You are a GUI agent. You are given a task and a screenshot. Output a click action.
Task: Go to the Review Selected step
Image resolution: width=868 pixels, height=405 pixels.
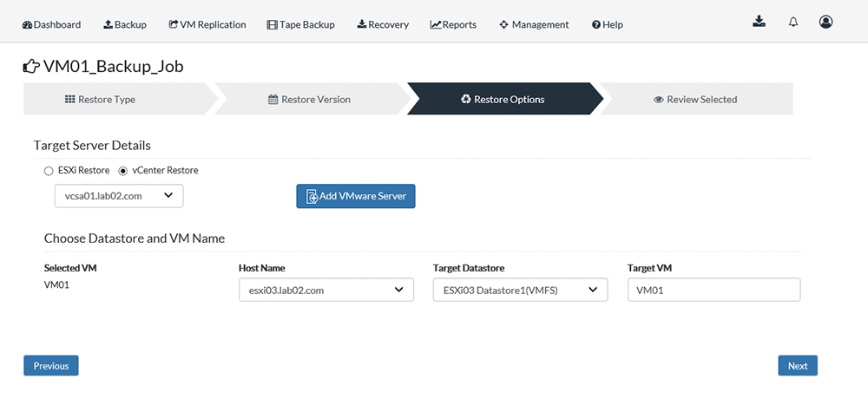click(696, 100)
